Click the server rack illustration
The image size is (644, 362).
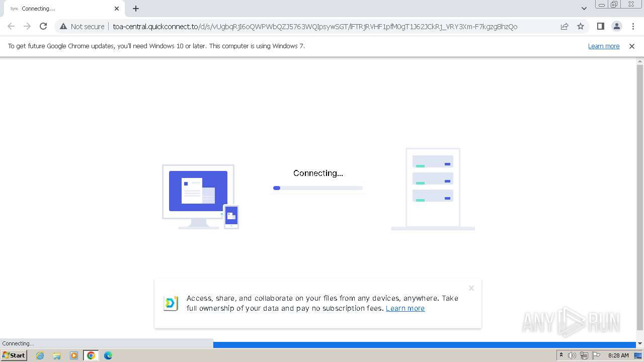coord(433,189)
